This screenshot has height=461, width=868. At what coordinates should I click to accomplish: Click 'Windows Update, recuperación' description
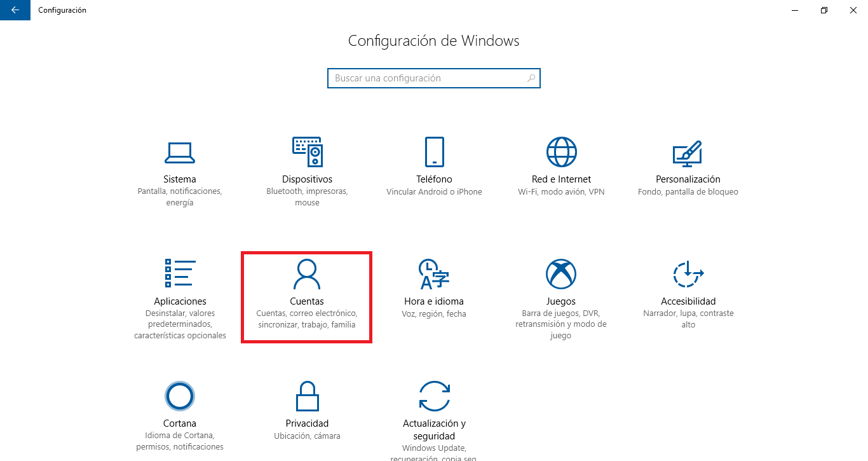pyautogui.click(x=434, y=453)
